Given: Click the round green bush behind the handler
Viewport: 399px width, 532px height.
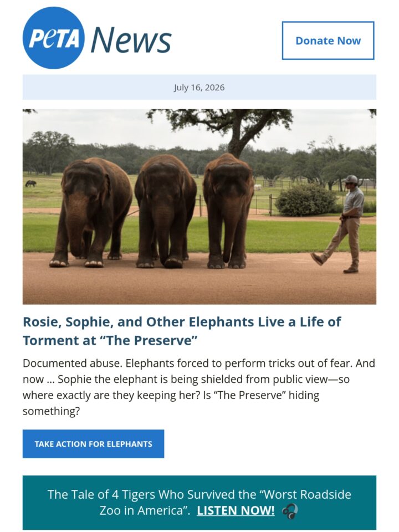Looking at the screenshot, I should tap(306, 200).
